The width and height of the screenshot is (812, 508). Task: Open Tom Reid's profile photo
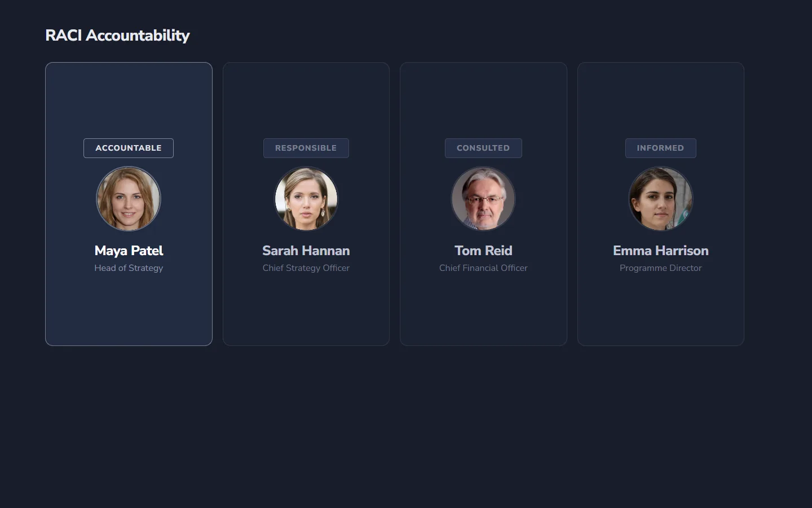click(483, 199)
